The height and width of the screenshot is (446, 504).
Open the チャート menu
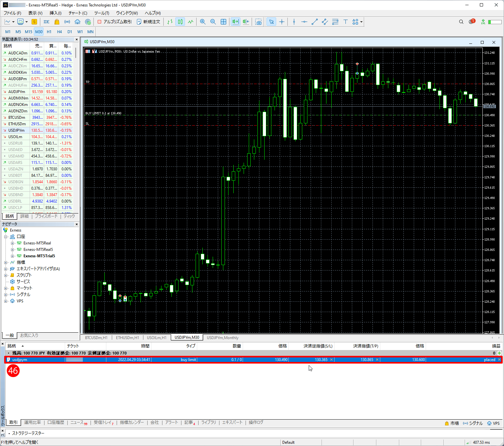[x=78, y=13]
